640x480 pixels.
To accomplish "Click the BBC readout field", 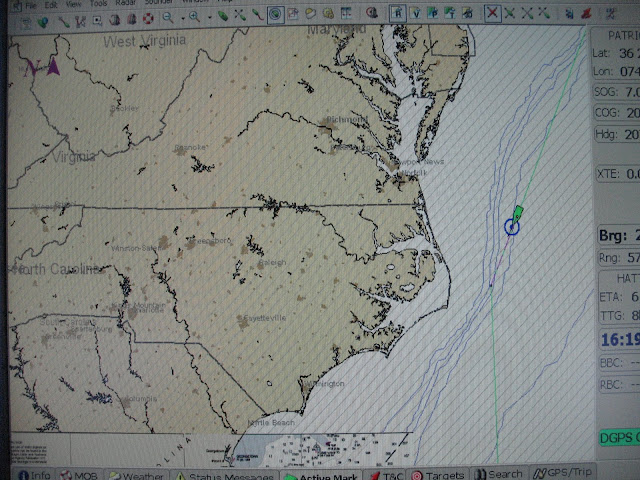I will point(620,362).
